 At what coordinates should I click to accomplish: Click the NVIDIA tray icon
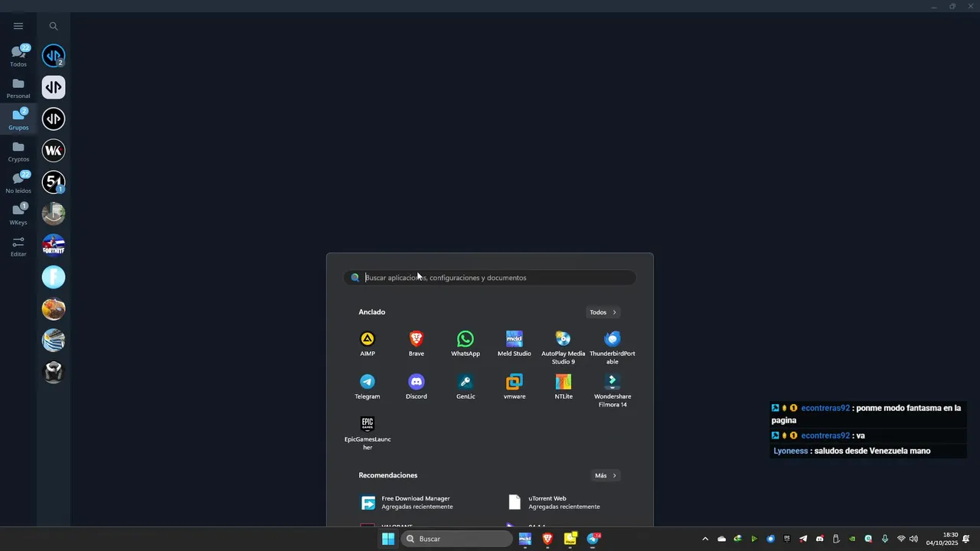(852, 539)
